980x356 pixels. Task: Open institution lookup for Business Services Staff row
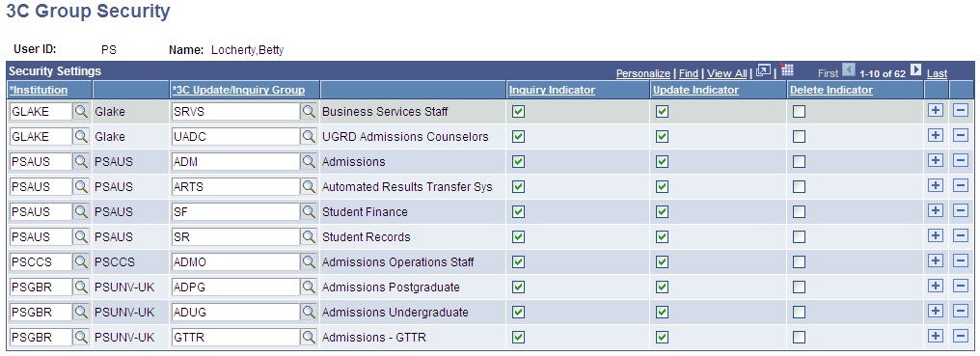coord(82,111)
